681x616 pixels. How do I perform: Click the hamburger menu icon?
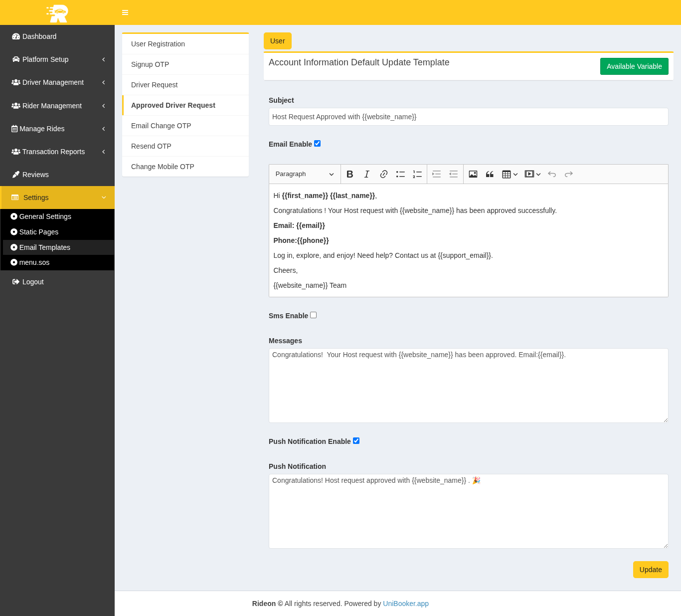[x=125, y=12]
